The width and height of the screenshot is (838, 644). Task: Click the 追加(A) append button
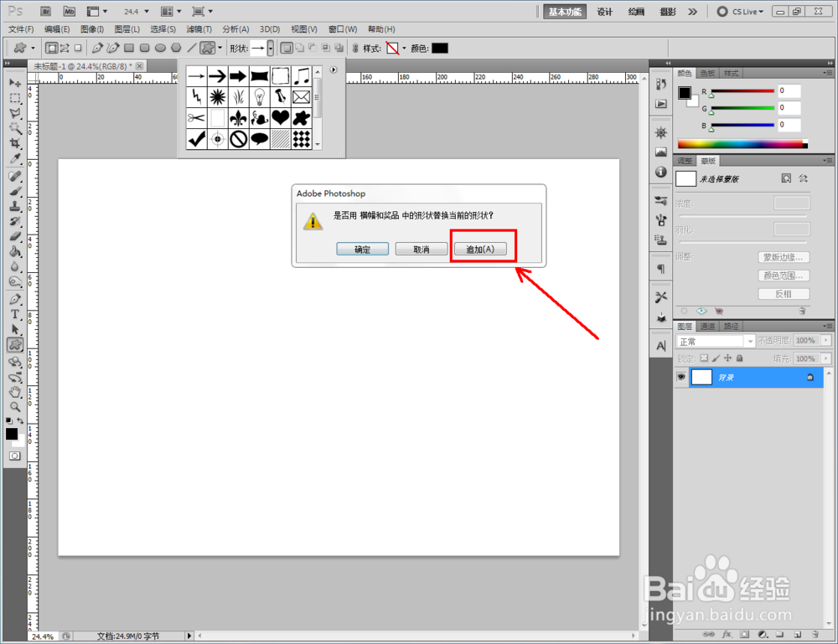(480, 249)
